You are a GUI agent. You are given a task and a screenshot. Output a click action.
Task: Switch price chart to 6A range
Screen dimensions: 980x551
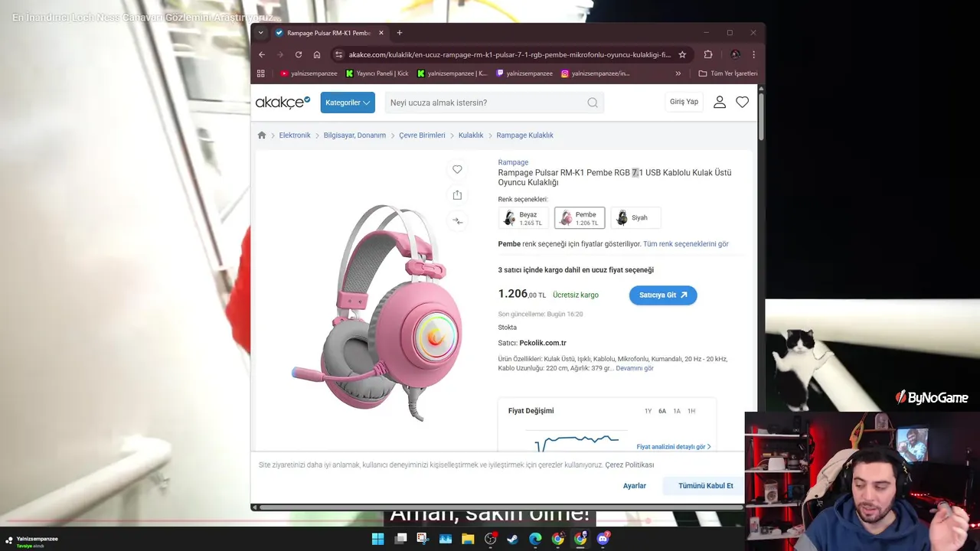point(662,411)
